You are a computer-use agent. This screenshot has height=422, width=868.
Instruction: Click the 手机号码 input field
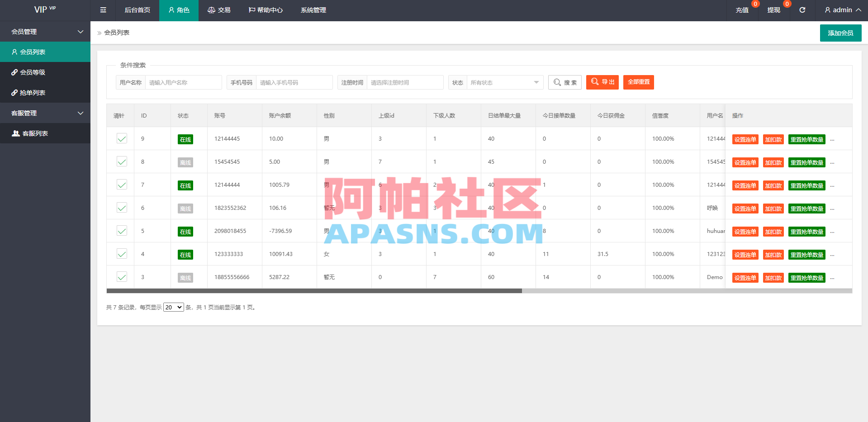click(x=294, y=82)
